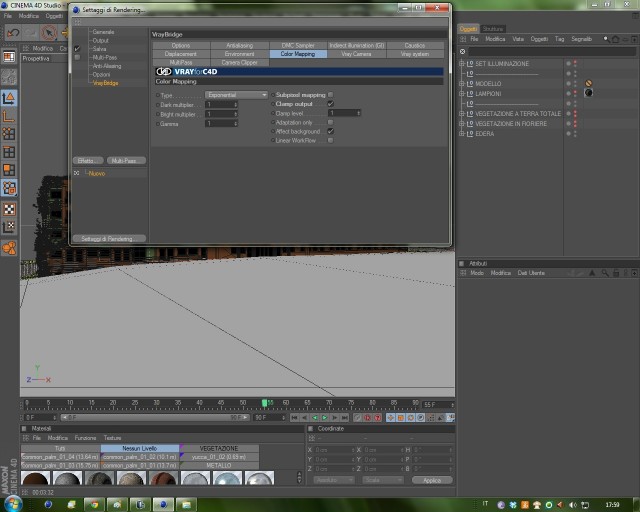640x512 pixels.
Task: Open the Indirect Illumination (GI) tab
Action: (357, 45)
